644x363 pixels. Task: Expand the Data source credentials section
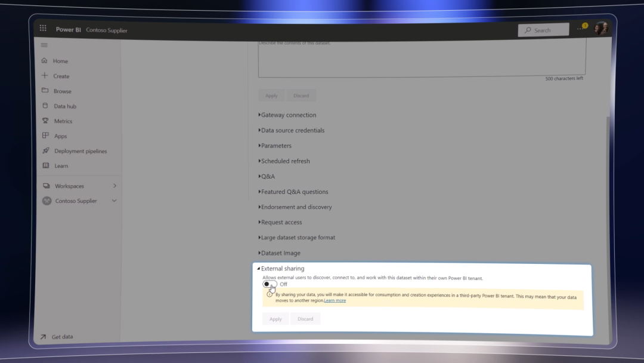click(x=291, y=130)
